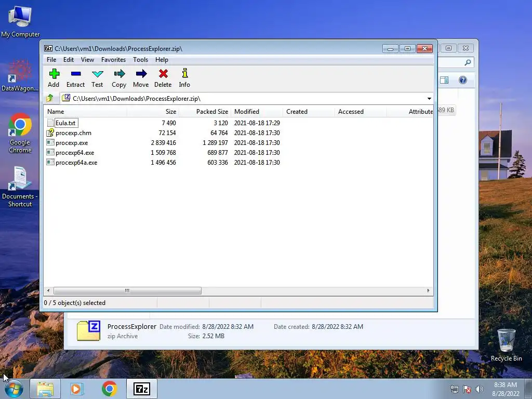Open Windows Explorer from the taskbar

[x=45, y=389]
